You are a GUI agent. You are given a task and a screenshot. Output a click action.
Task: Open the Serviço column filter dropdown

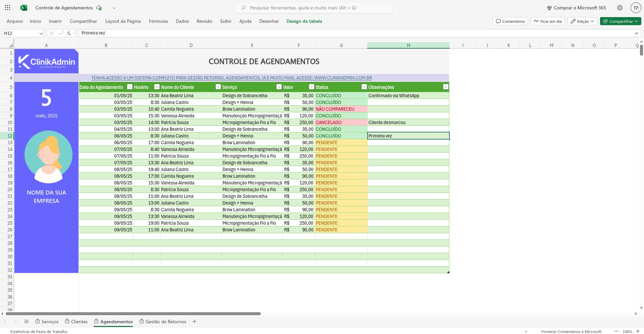coord(279,87)
